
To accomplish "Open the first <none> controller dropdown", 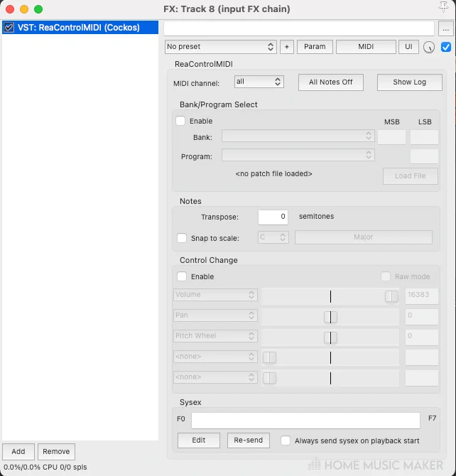I will pyautogui.click(x=215, y=357).
